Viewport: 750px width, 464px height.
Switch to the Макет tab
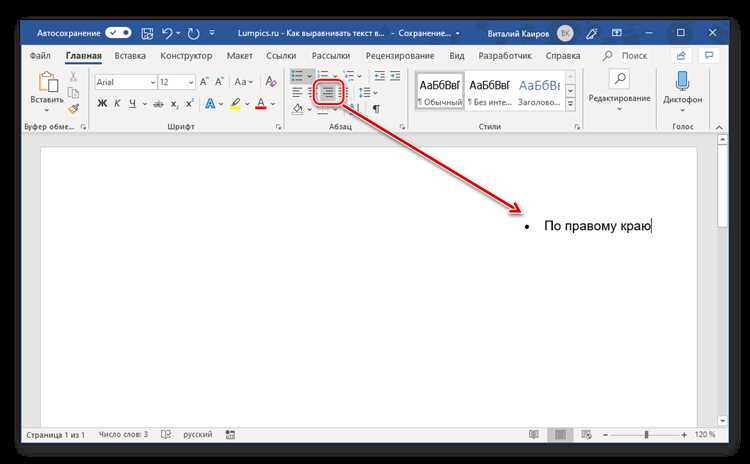pyautogui.click(x=240, y=55)
